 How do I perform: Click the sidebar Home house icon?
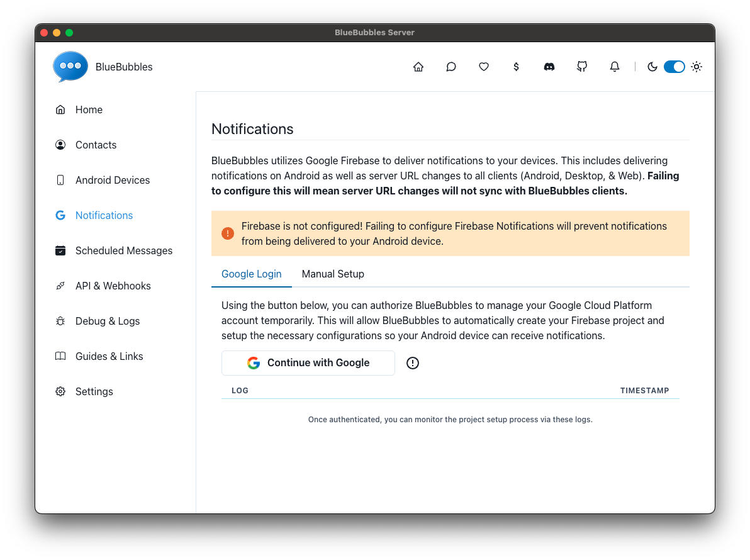tap(60, 109)
